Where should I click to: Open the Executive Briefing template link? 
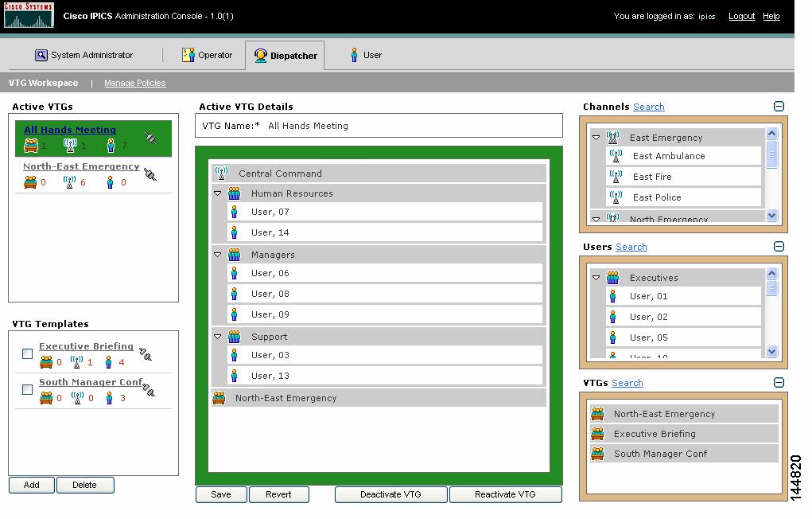point(86,346)
